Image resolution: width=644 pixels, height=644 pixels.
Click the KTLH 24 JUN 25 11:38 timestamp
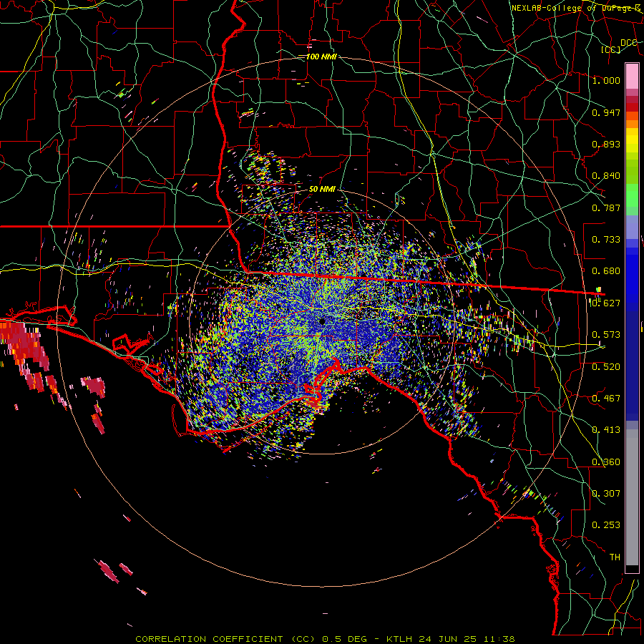click(451, 639)
